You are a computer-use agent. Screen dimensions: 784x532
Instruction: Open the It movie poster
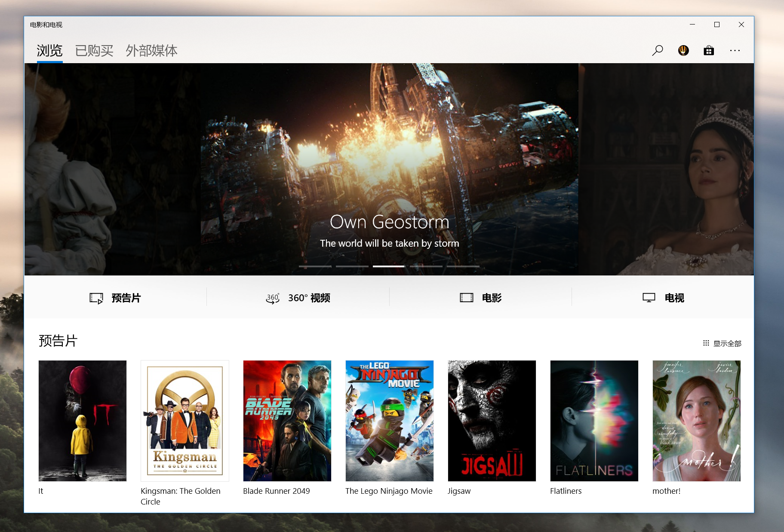83,421
